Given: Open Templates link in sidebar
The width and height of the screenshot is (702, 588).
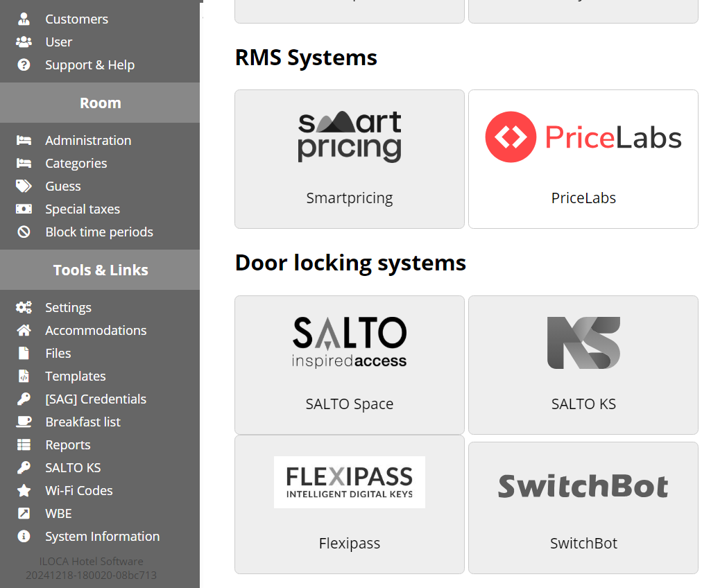Looking at the screenshot, I should click(76, 376).
